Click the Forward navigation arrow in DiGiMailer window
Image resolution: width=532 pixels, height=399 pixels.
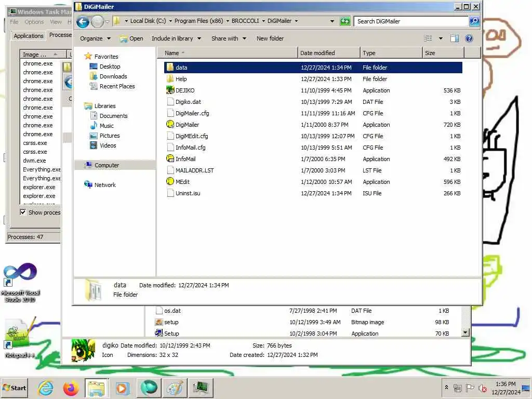(97, 22)
